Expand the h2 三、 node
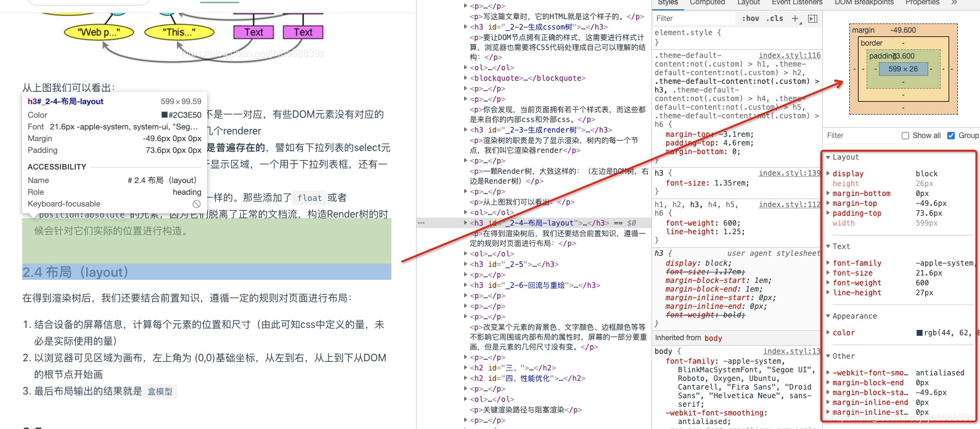 pos(465,368)
